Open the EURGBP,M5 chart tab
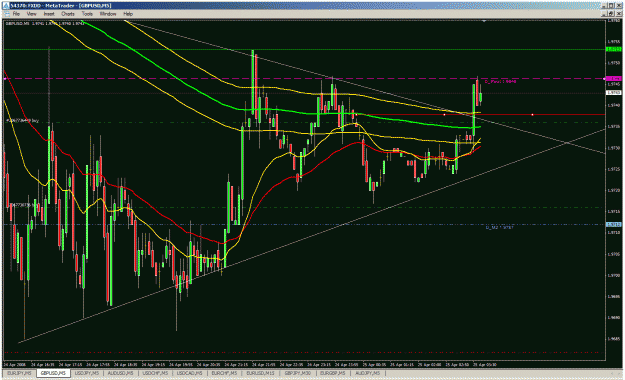Viewport: 625px width, 380px height. (x=333, y=373)
